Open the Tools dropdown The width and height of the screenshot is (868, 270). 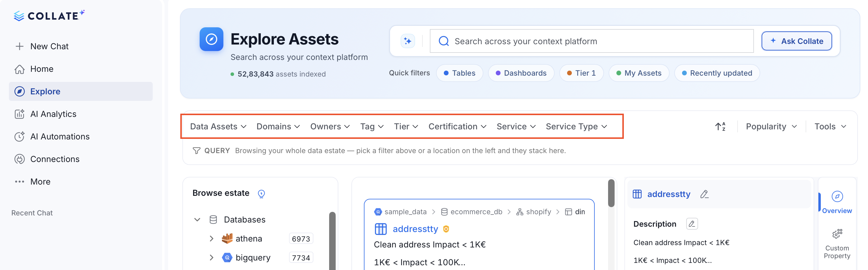point(830,127)
